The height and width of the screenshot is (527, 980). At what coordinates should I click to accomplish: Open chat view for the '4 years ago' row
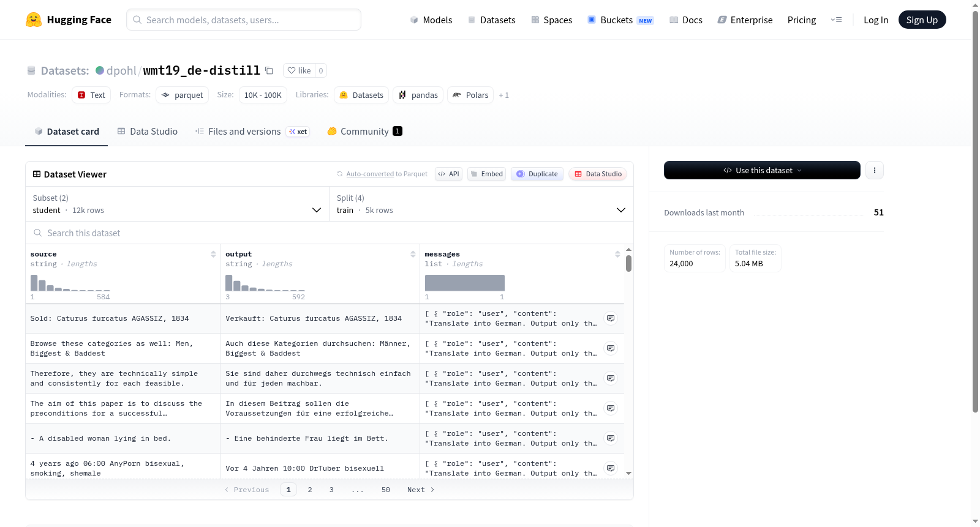click(611, 468)
